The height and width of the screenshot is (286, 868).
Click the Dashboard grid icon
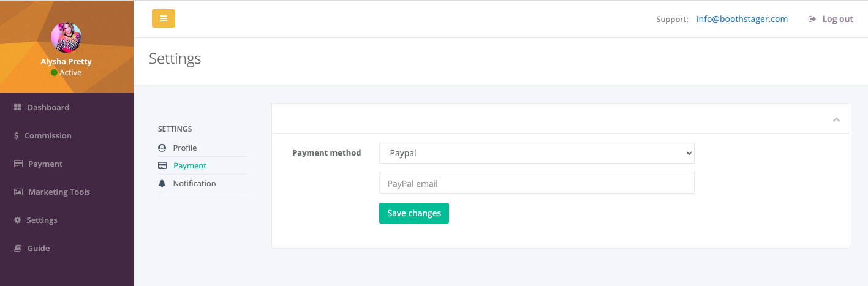[x=18, y=107]
